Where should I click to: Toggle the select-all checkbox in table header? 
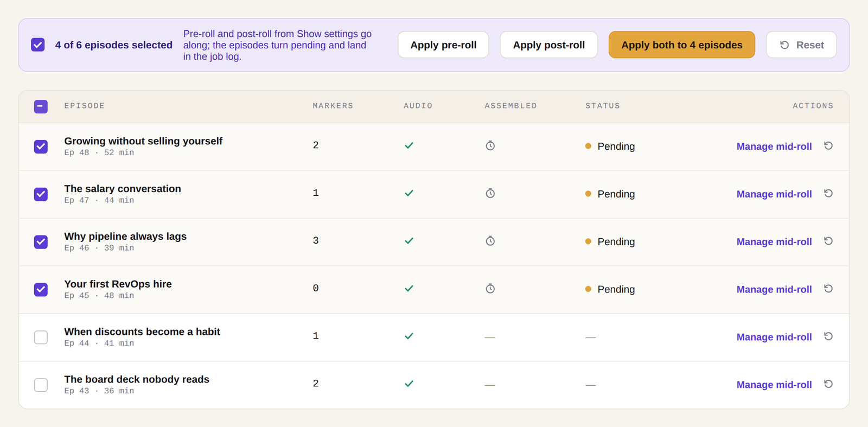point(41,106)
